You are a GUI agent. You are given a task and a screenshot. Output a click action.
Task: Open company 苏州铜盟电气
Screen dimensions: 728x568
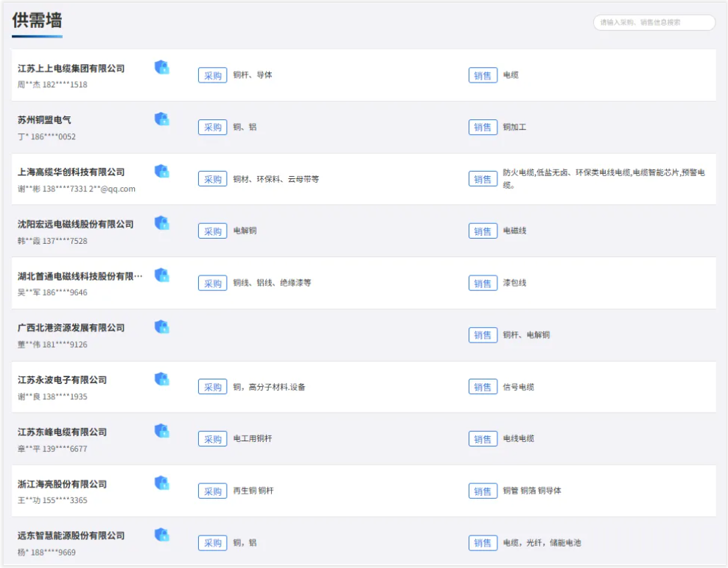pyautogui.click(x=44, y=120)
